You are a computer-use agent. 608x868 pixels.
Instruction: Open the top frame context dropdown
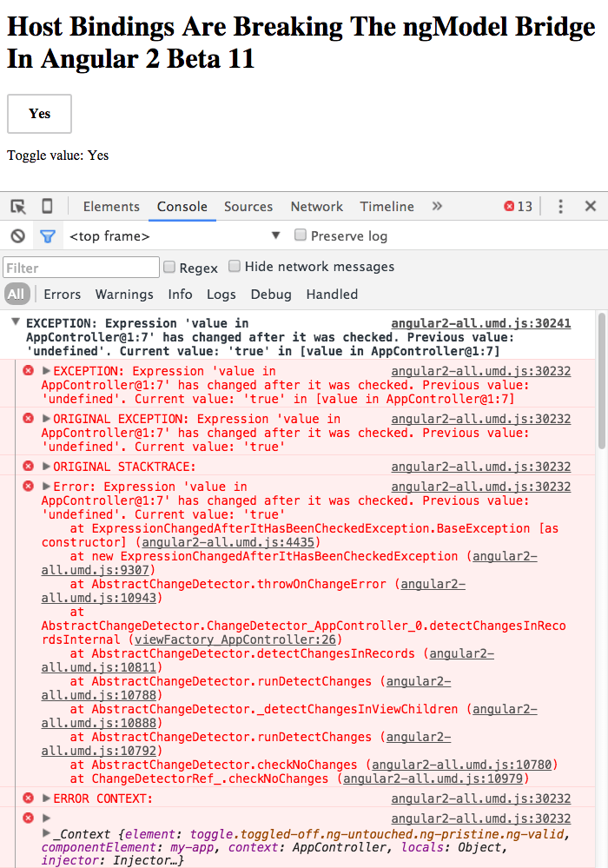pyautogui.click(x=175, y=236)
